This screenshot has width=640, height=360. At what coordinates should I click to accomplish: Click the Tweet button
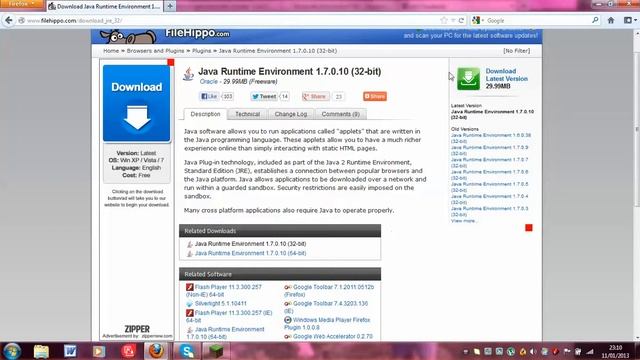[264, 96]
